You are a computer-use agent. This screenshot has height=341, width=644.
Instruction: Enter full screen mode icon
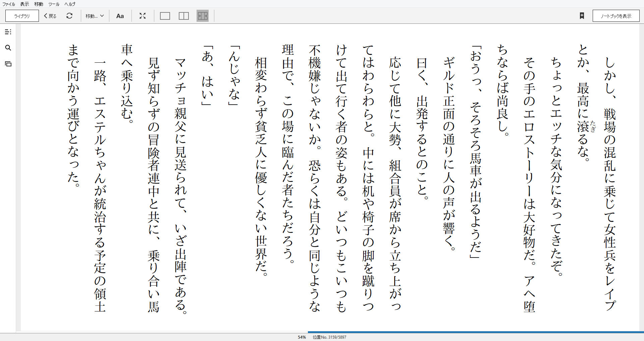[x=143, y=16]
